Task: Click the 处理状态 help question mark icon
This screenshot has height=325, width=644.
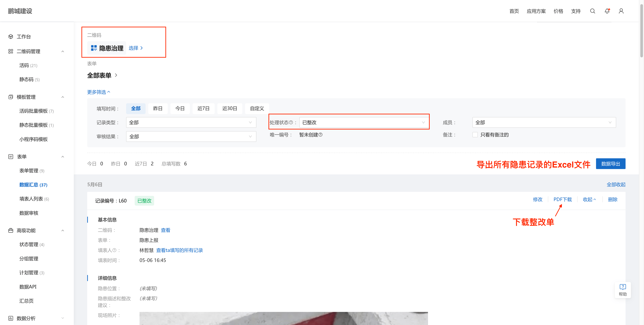Action: pyautogui.click(x=291, y=122)
